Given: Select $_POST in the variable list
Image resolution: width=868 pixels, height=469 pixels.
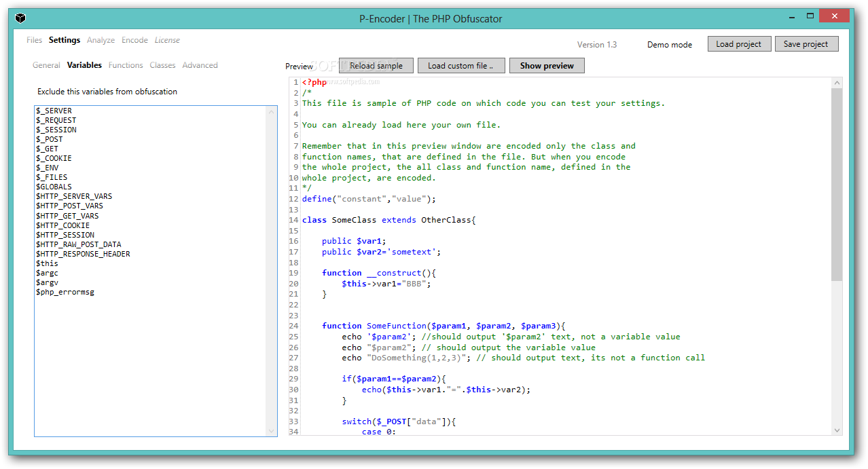Looking at the screenshot, I should click(50, 139).
